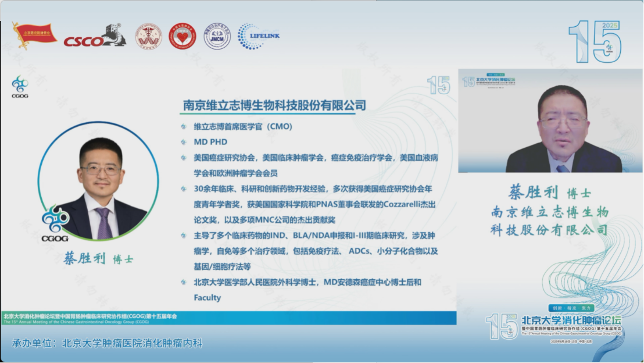Click the CGOG logo overlapping the portrait
The image size is (644, 363).
55,223
